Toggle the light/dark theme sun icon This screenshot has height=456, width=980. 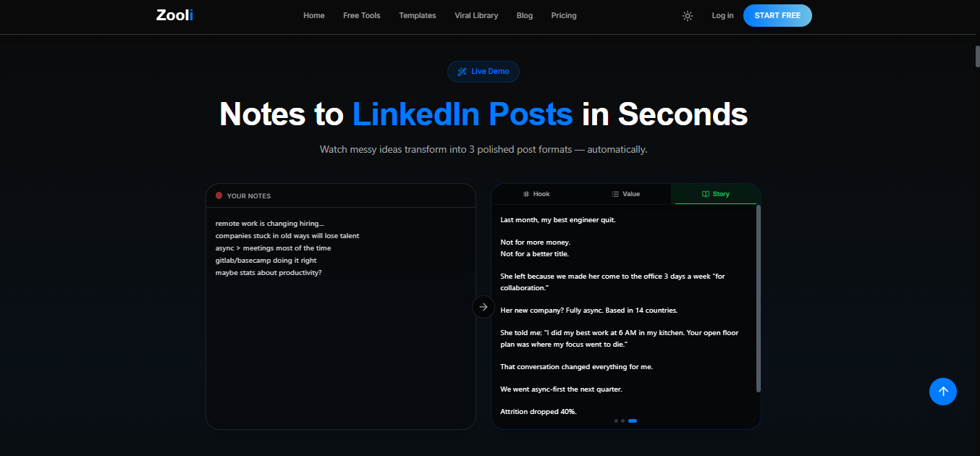[688, 16]
